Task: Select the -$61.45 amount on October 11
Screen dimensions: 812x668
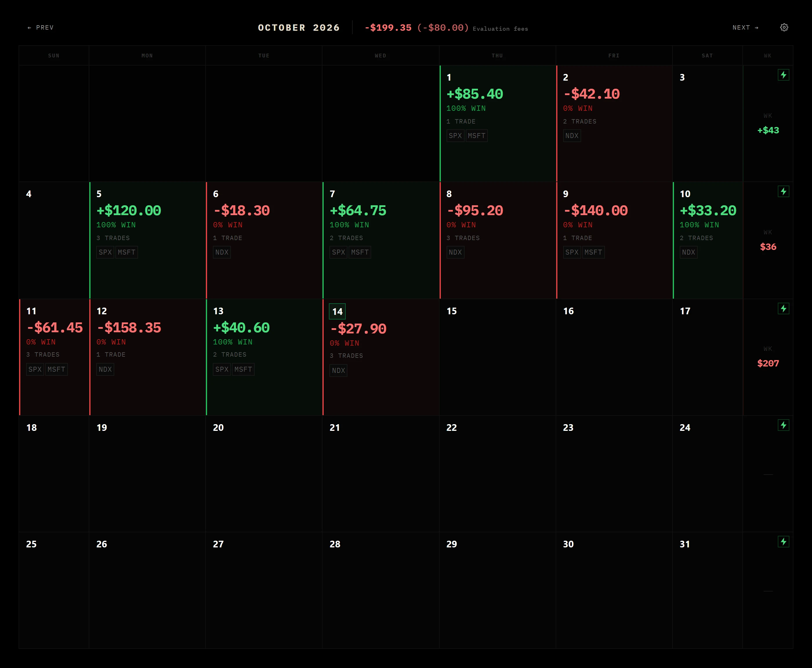Action: pos(54,327)
